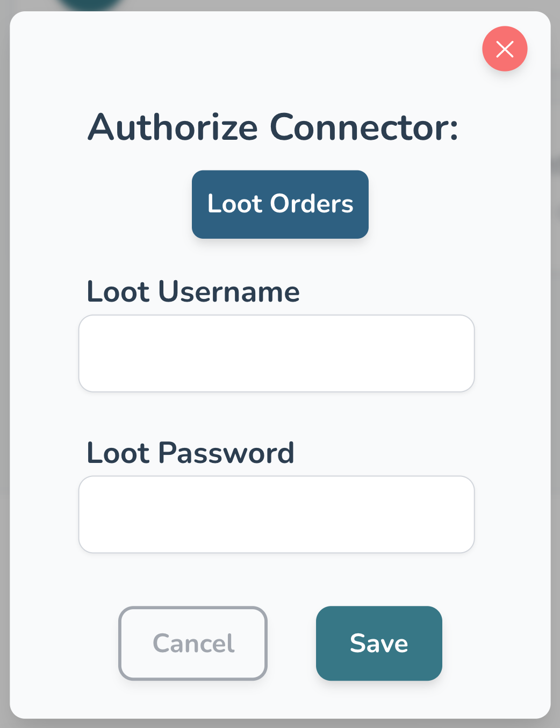
Task: Place cursor in the username text box
Action: 276,353
